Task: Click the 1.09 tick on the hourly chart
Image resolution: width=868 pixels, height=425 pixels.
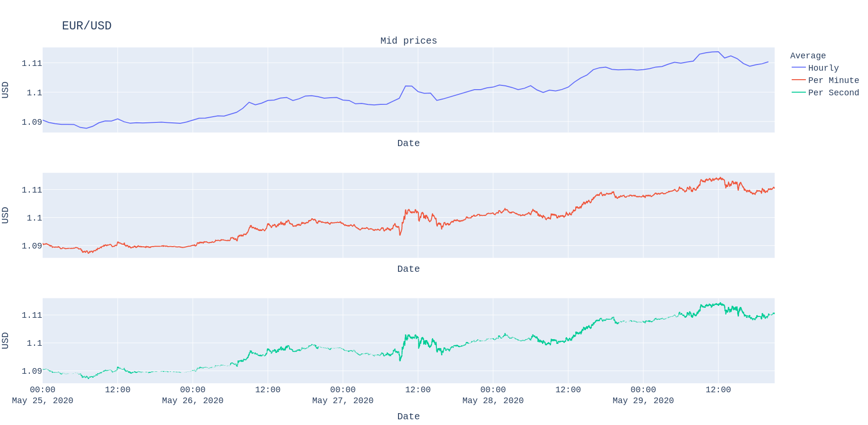Action: pos(32,122)
